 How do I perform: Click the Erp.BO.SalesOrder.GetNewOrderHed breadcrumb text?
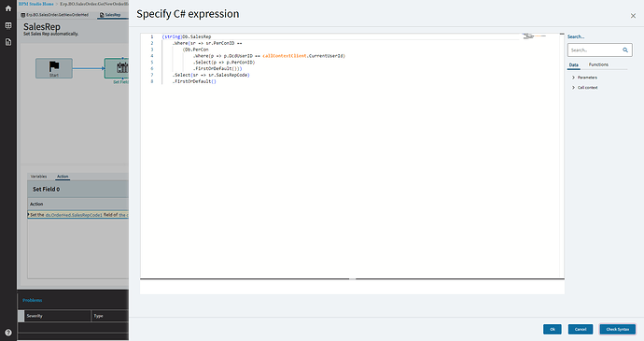click(94, 4)
